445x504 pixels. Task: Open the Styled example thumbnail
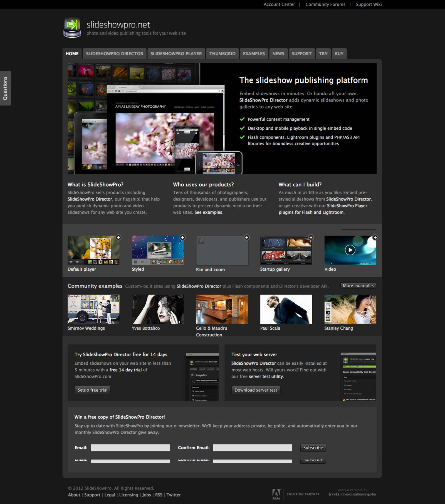[158, 250]
